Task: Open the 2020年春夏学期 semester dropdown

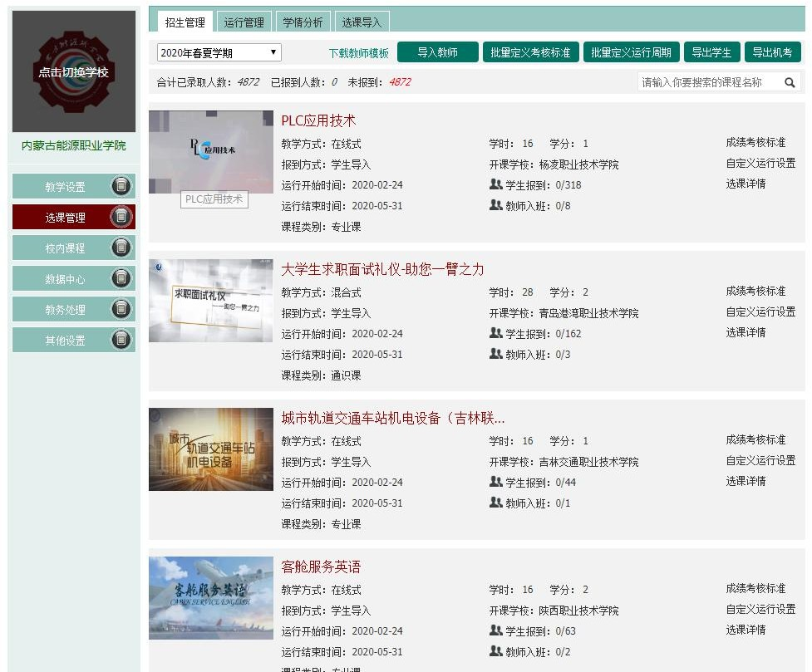Action: (x=219, y=52)
